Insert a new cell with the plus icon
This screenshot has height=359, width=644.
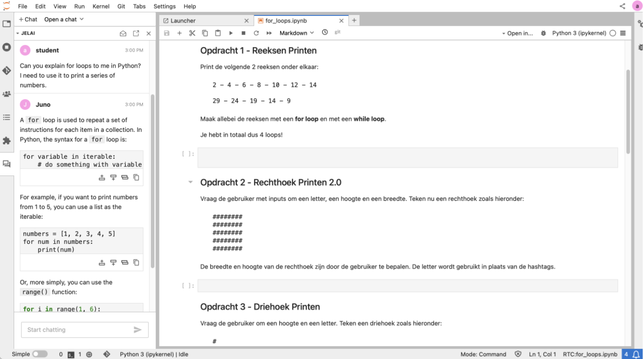(x=179, y=33)
